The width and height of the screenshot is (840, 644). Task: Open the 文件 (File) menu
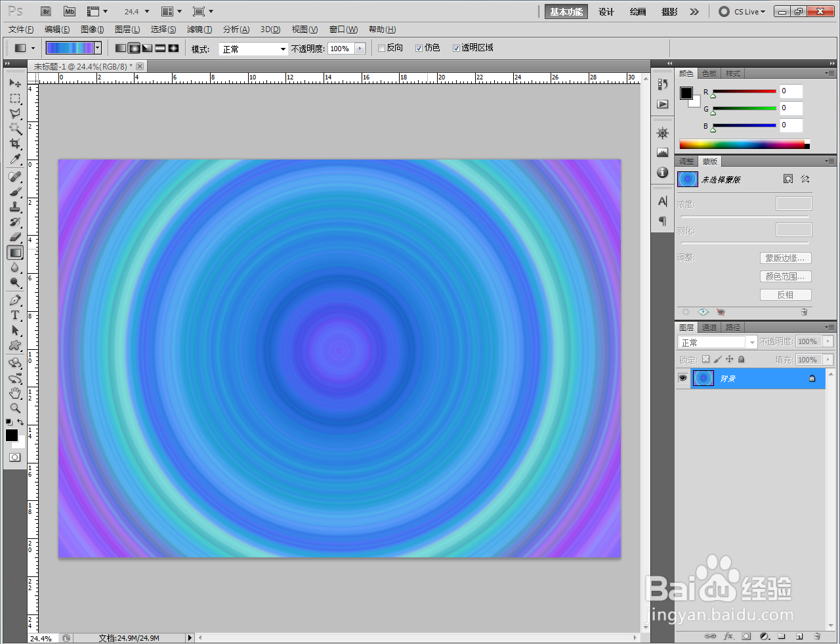tap(21, 30)
